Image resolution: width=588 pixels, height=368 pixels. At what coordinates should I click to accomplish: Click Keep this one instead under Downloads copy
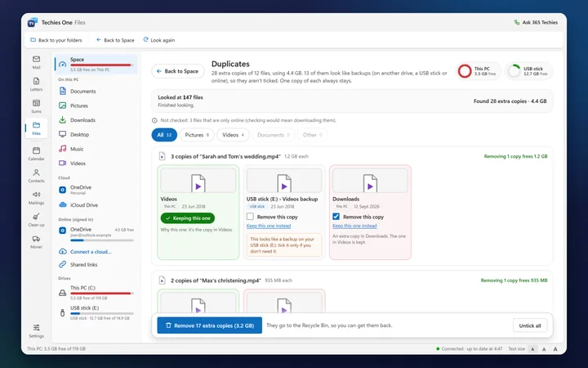(354, 226)
